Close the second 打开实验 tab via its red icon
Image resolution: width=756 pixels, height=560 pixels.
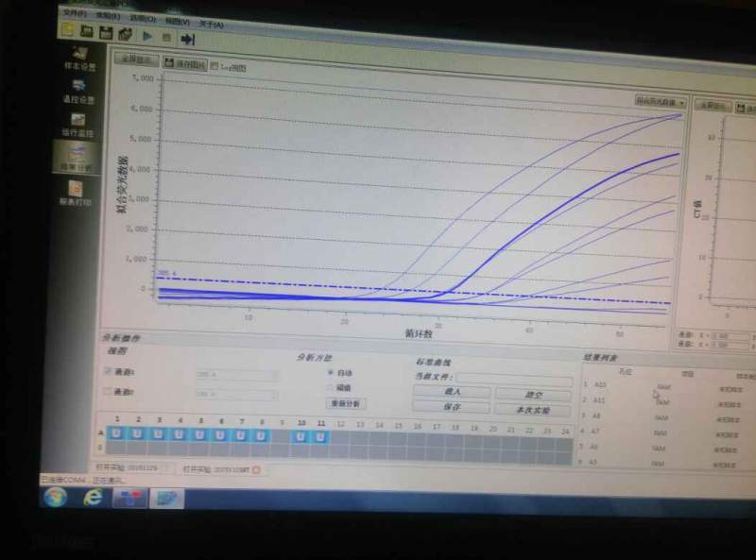(255, 470)
